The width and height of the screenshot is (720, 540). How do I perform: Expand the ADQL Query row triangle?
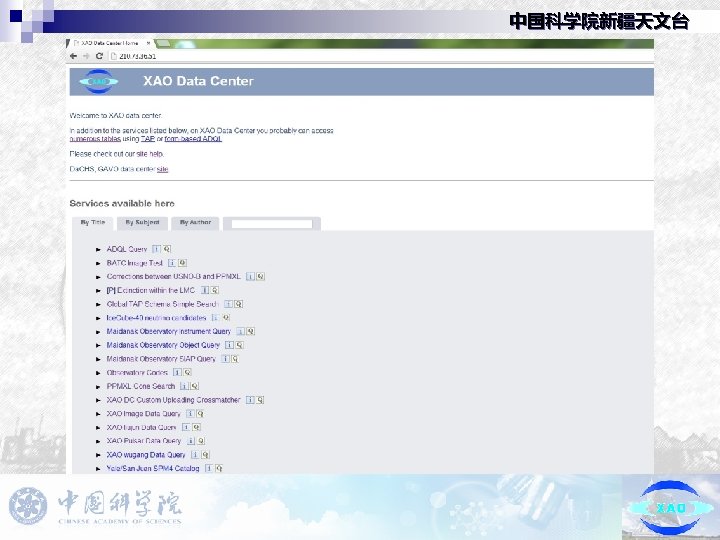(x=98, y=249)
